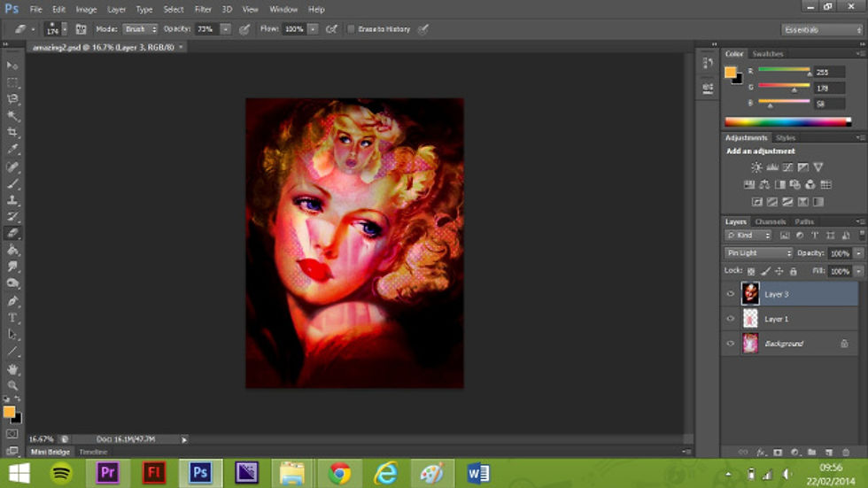Hide the Background layer eye

point(730,344)
